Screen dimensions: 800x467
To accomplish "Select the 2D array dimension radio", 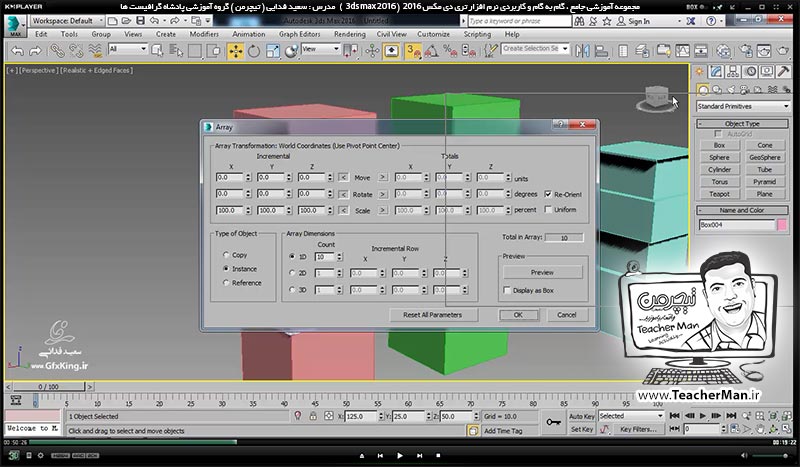I will click(292, 273).
